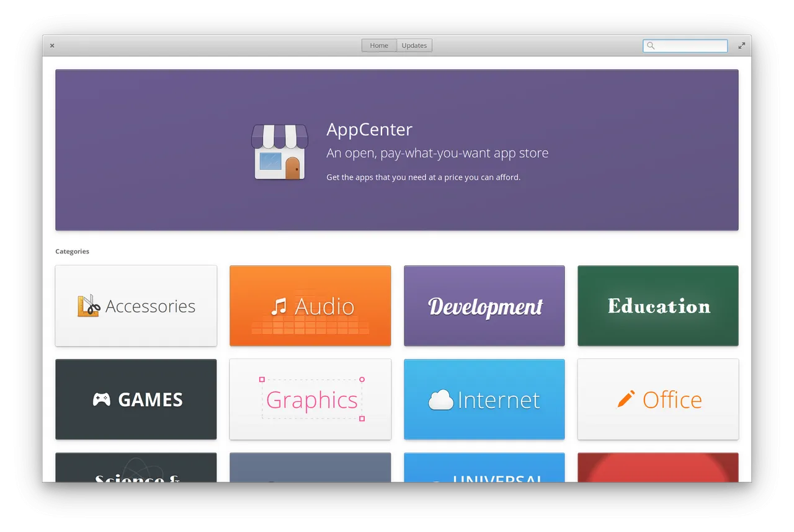Viewport: 794px width, 532px height.
Task: Open the slate gray-blue category tile
Action: tap(310, 467)
